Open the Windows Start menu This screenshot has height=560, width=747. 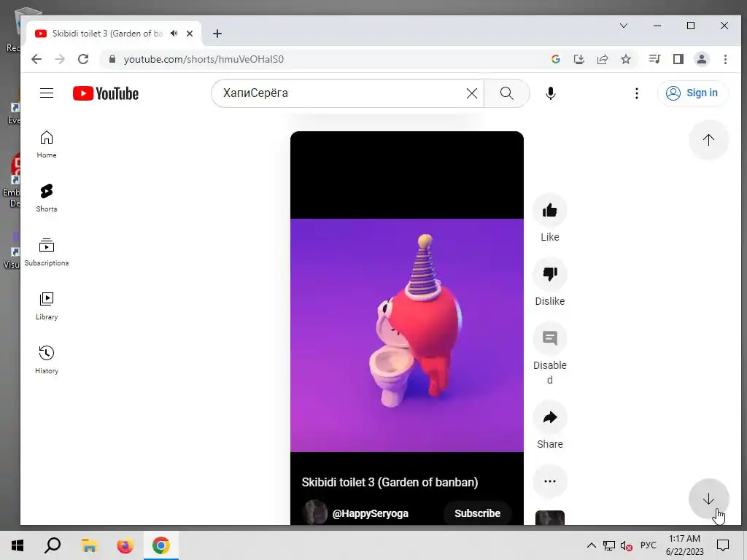pyautogui.click(x=18, y=545)
